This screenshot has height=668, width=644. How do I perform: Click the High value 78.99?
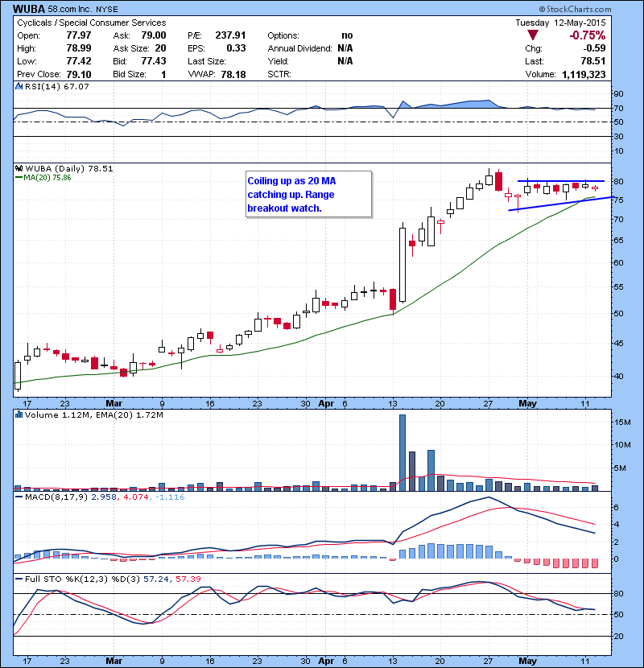[x=79, y=48]
